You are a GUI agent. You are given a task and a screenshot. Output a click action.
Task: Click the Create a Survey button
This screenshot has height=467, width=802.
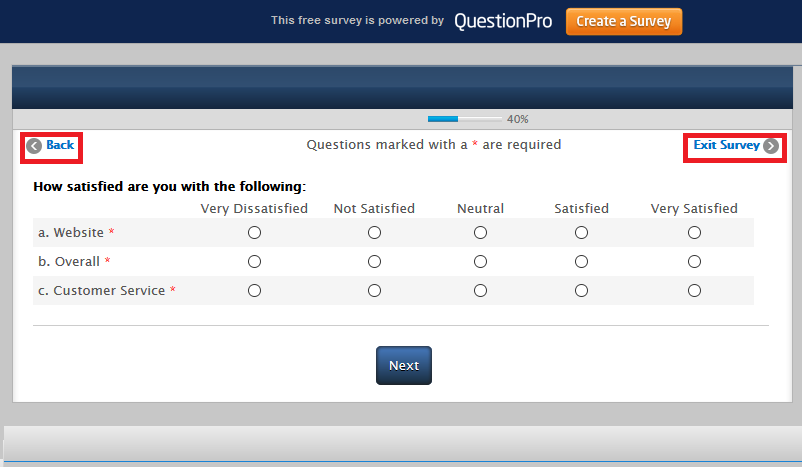coord(623,21)
